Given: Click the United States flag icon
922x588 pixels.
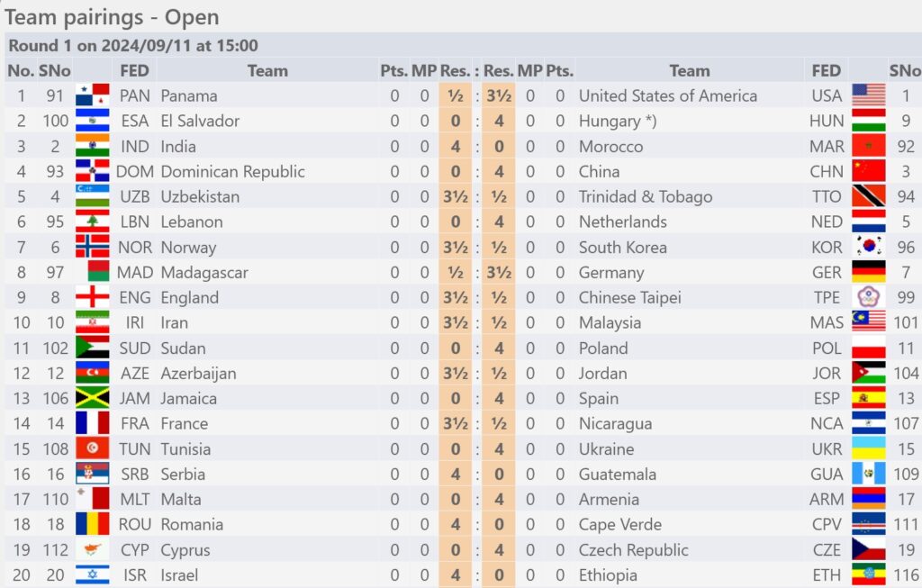Looking at the screenshot, I should point(869,95).
